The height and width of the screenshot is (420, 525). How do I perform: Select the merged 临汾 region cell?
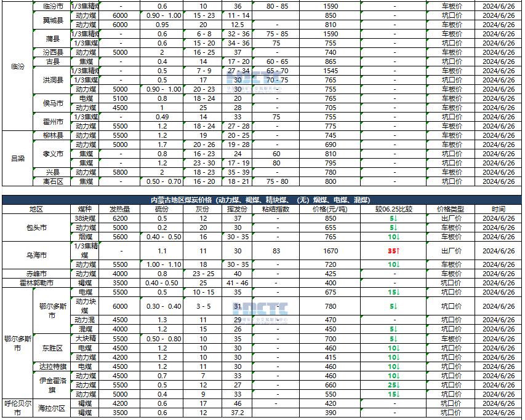(x=18, y=66)
